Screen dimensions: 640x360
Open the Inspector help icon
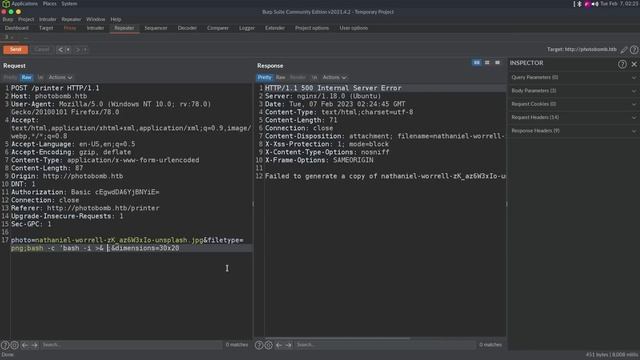pyautogui.click(x=622, y=64)
